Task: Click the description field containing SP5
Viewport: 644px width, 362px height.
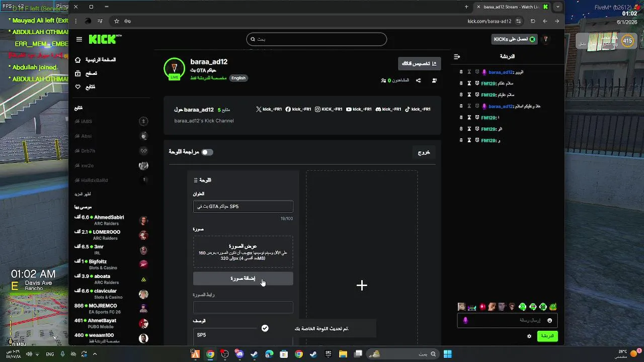Action: pyautogui.click(x=243, y=337)
